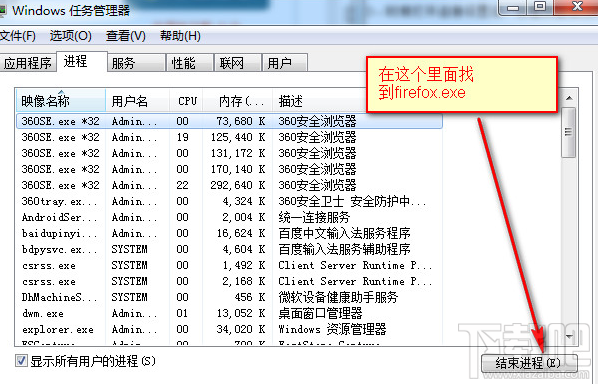Select the bdpysvc.ex... process row

[229, 249]
